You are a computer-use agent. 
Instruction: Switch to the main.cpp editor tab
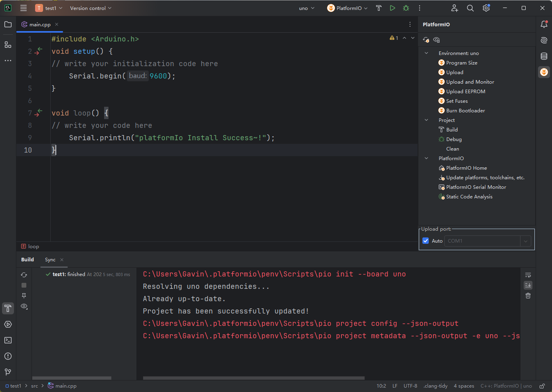(40, 24)
